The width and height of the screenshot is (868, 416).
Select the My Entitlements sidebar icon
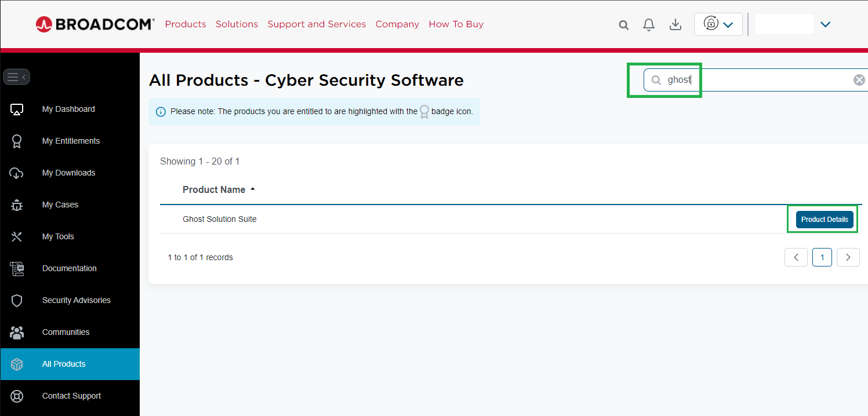tap(17, 141)
